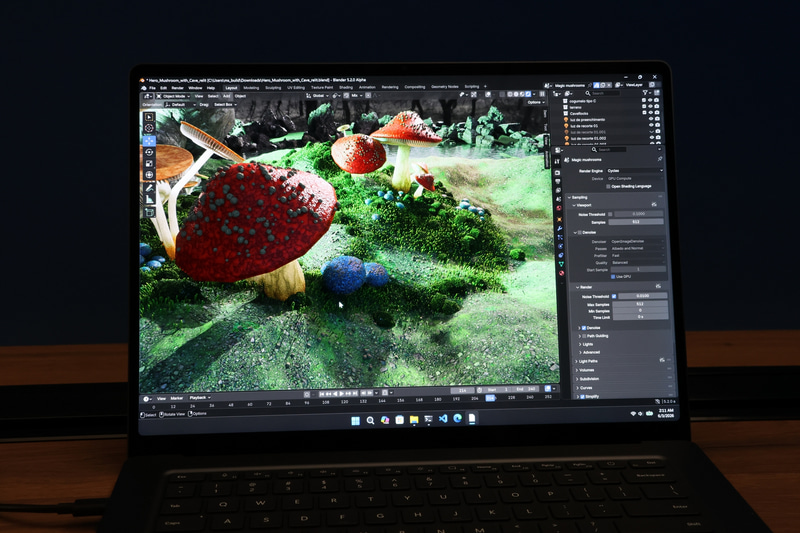Open the Render properties tab

click(557, 173)
